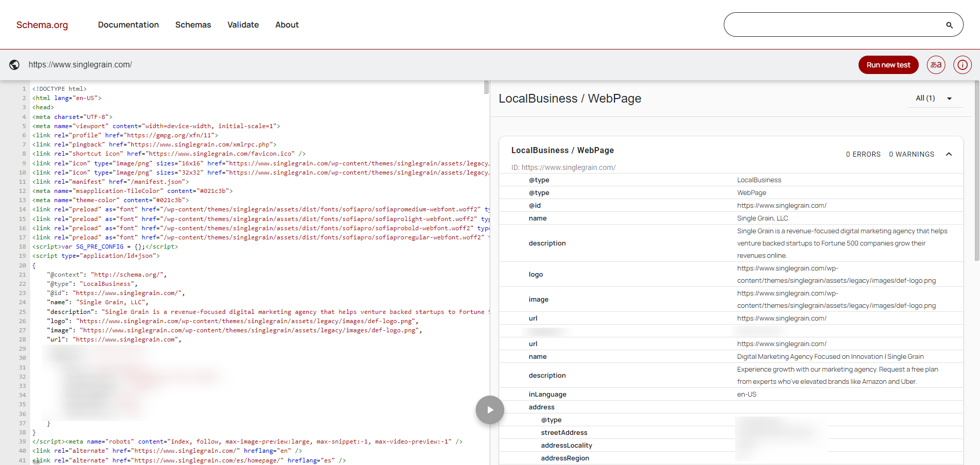Click the logo property row label

[536, 275]
